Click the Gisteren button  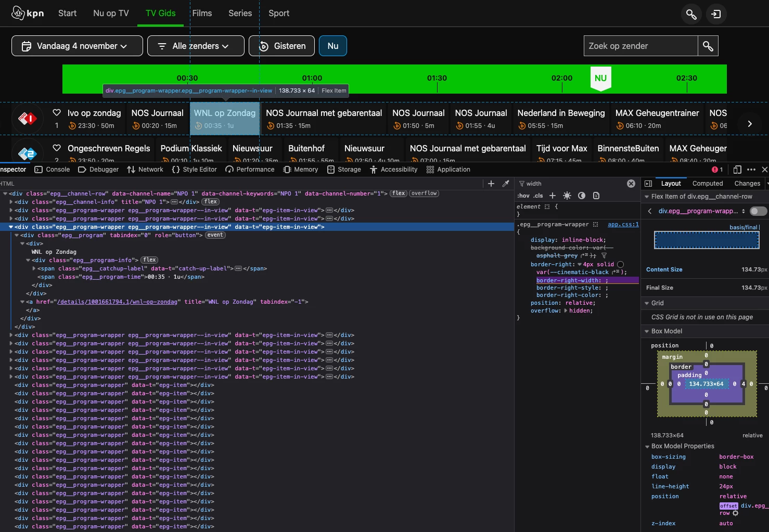[x=281, y=46]
